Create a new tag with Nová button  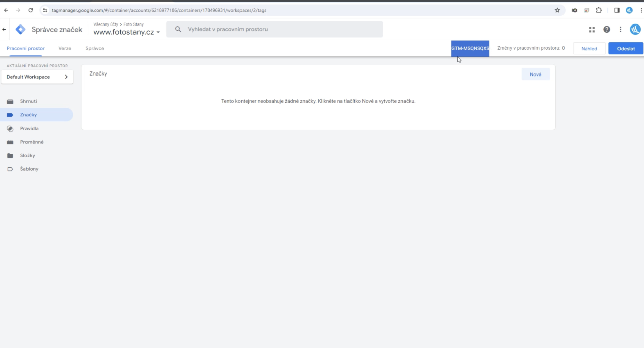(x=536, y=74)
